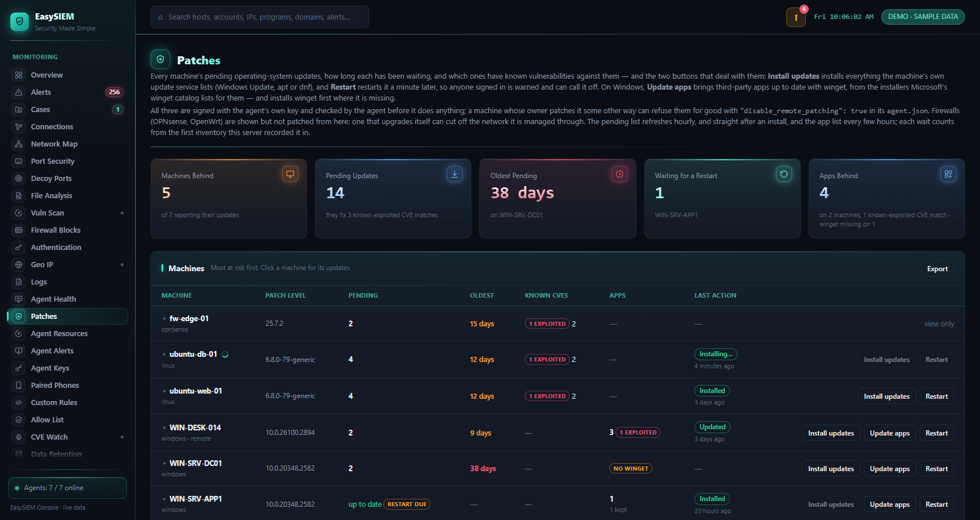Viewport: 980px width, 520px height.
Task: Click the Cases briefcase icon
Action: point(19,110)
